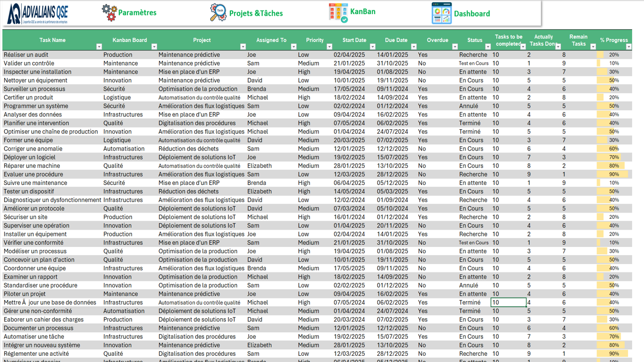Click the KanBan board icon
The height and width of the screenshot is (362, 644).
click(x=338, y=13)
